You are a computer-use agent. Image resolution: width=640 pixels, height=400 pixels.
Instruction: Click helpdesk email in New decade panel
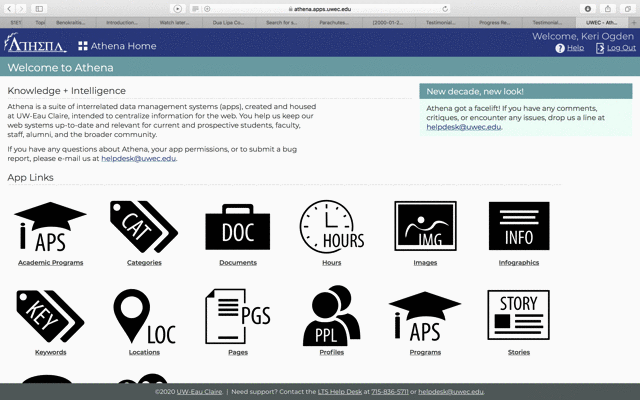(464, 127)
